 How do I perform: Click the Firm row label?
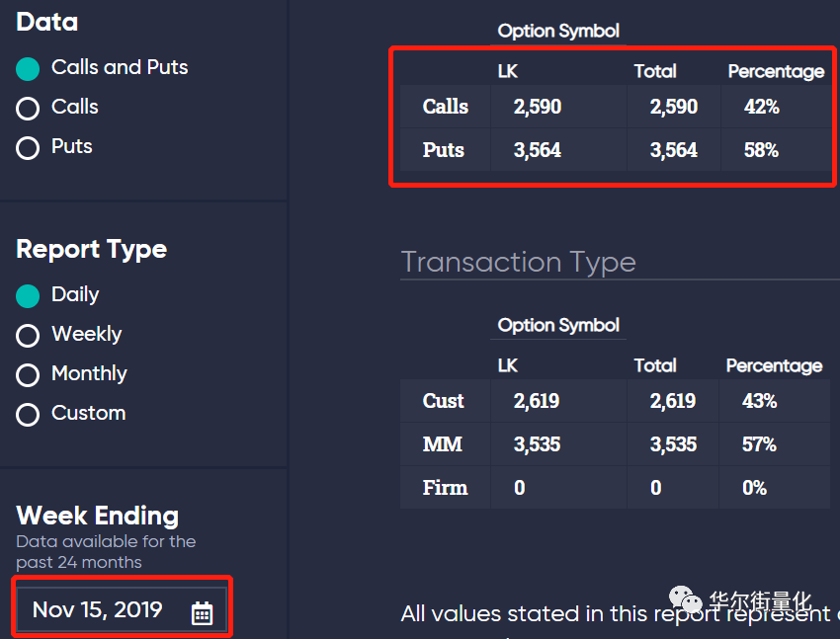[445, 488]
